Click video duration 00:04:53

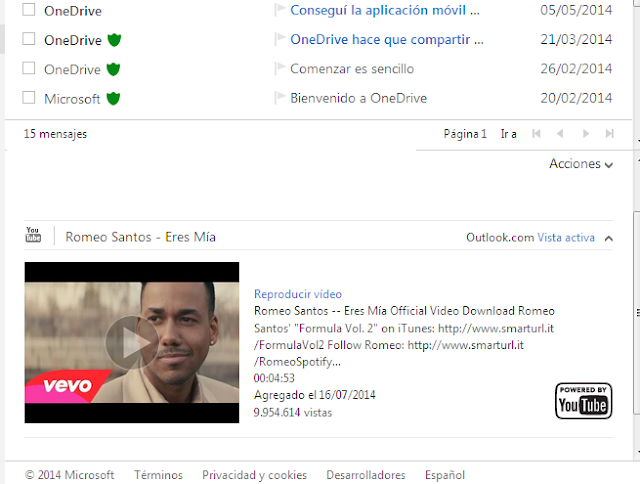coord(274,378)
